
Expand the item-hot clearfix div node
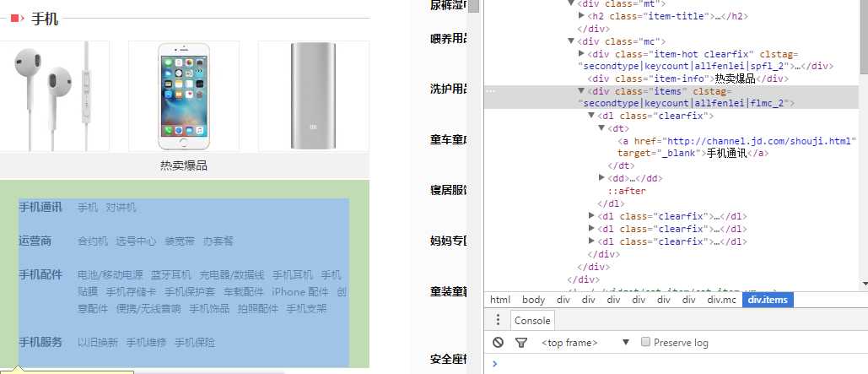(x=581, y=53)
